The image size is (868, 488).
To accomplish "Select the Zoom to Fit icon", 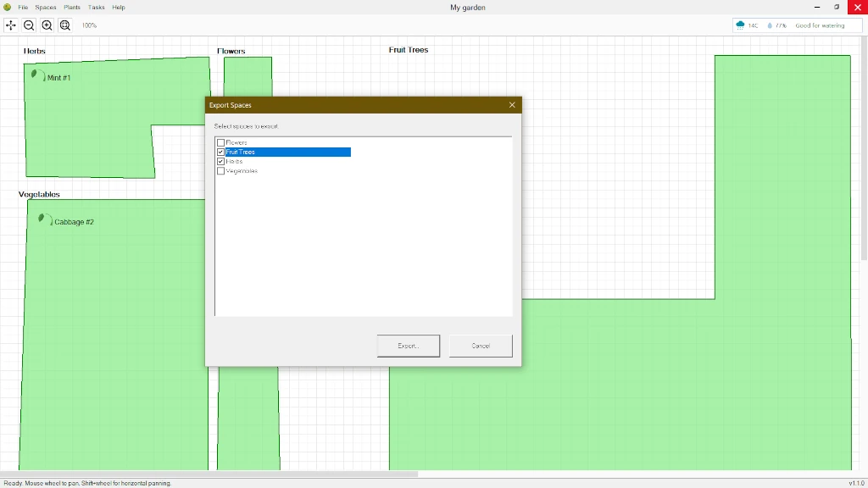I will [x=65, y=25].
